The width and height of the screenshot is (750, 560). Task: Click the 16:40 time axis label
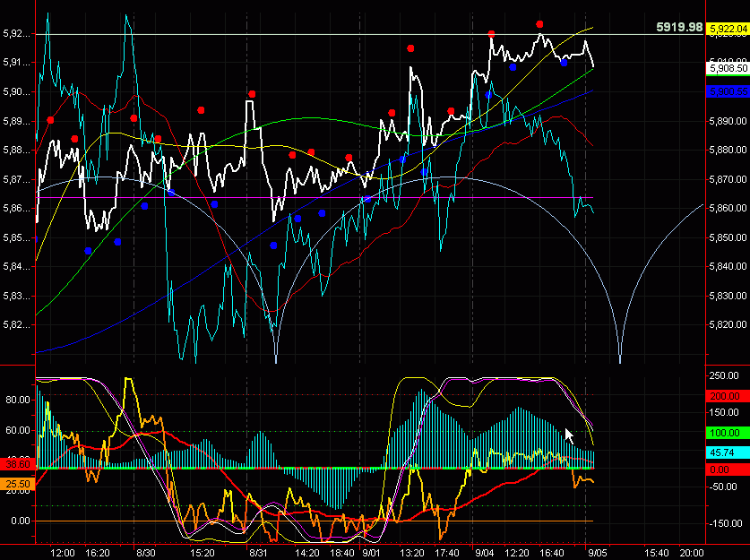click(x=551, y=554)
